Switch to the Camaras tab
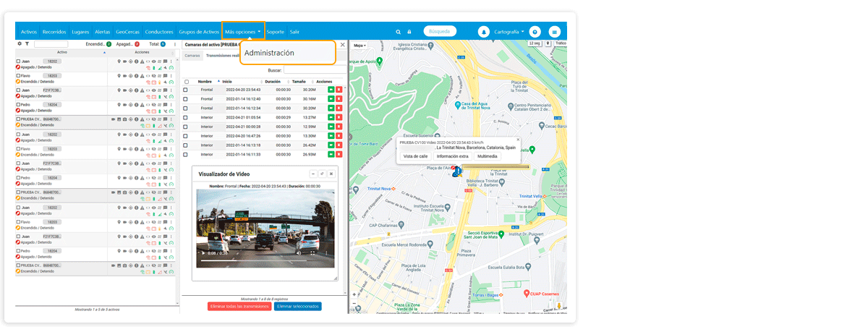 point(192,55)
